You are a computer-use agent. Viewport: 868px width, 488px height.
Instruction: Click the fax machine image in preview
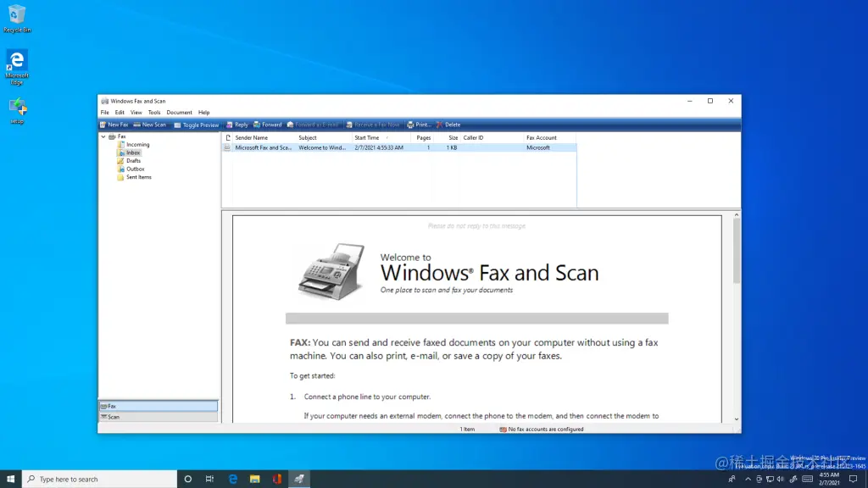331,271
